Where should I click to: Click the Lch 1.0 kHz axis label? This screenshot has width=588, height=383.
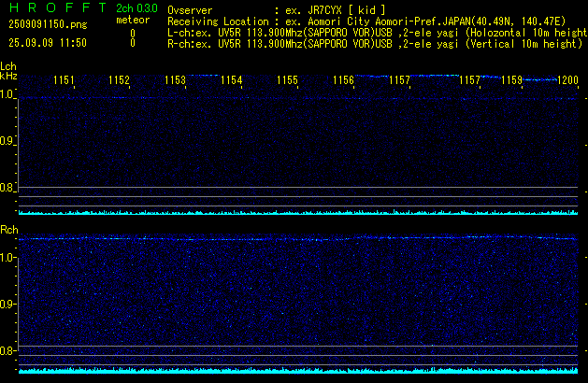7,94
